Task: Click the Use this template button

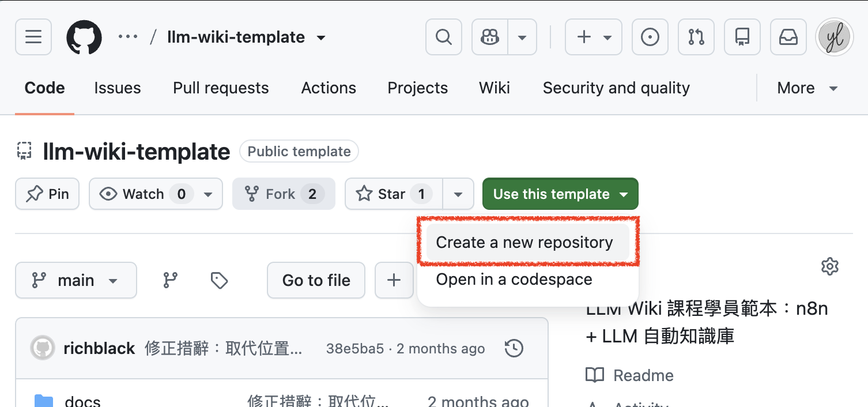Action: click(x=560, y=194)
